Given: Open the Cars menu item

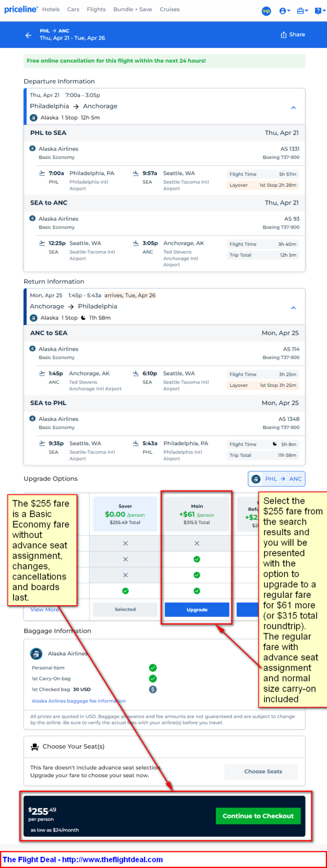Looking at the screenshot, I should 73,9.
